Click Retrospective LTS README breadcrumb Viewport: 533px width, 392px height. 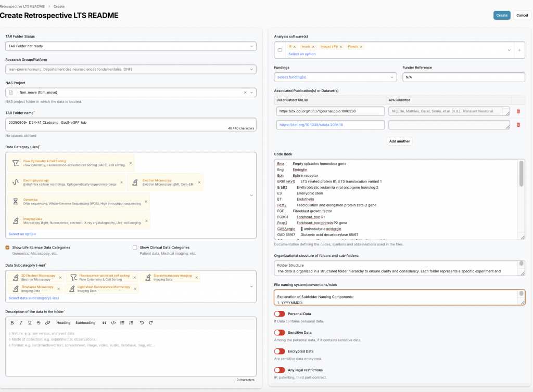(23, 6)
